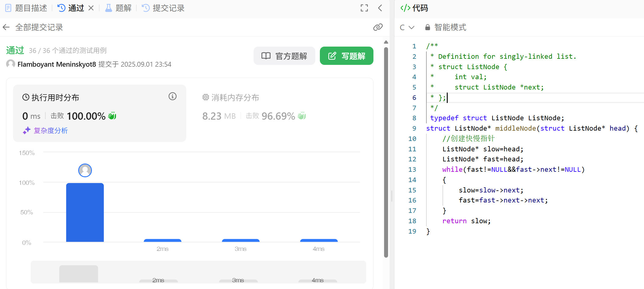The image size is (644, 289).
Task: Click the clapping hands icon beside 100.00%
Action: coord(112,116)
